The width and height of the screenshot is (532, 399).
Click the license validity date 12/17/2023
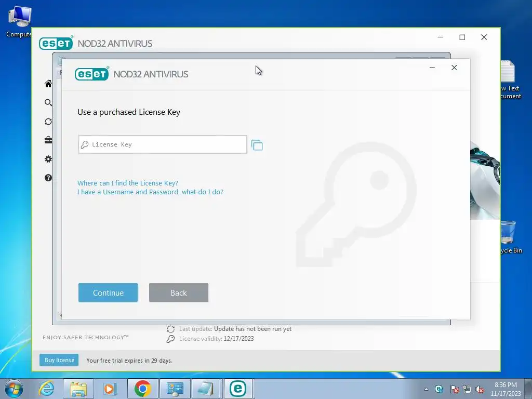[238, 339]
